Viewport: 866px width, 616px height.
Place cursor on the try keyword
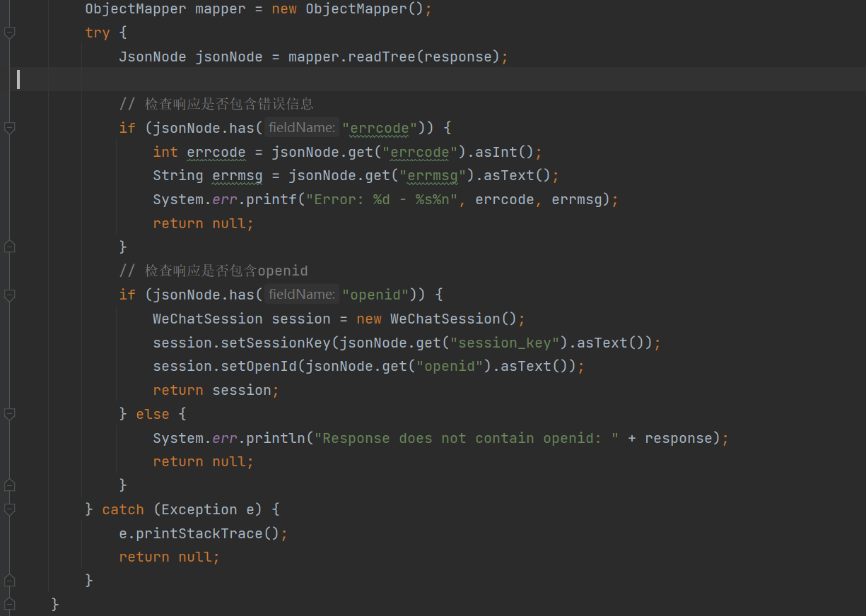point(98,32)
